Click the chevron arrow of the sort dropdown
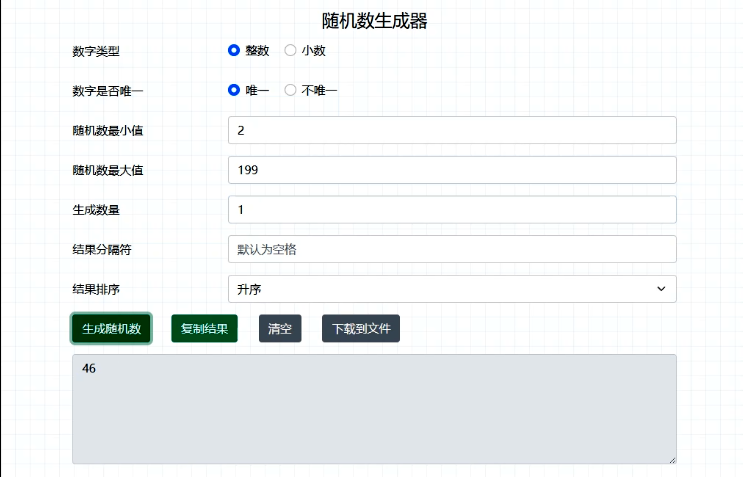This screenshot has width=743, height=477. pyautogui.click(x=660, y=289)
